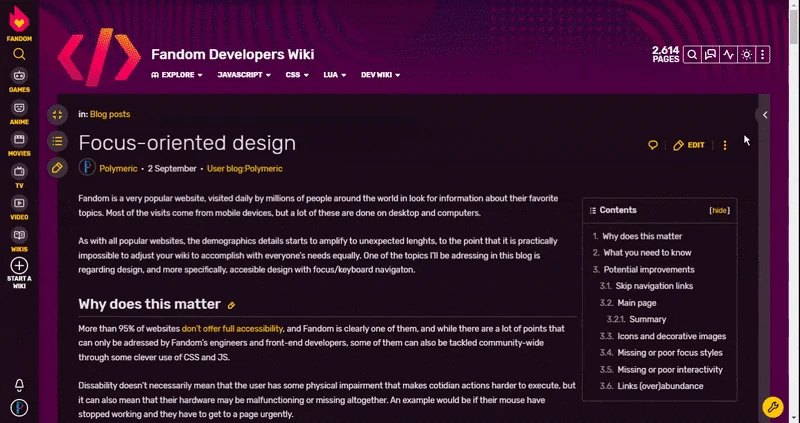Screen dimensions: 800x423
Task: Open Polymeric's user profile link
Action: (x=118, y=168)
